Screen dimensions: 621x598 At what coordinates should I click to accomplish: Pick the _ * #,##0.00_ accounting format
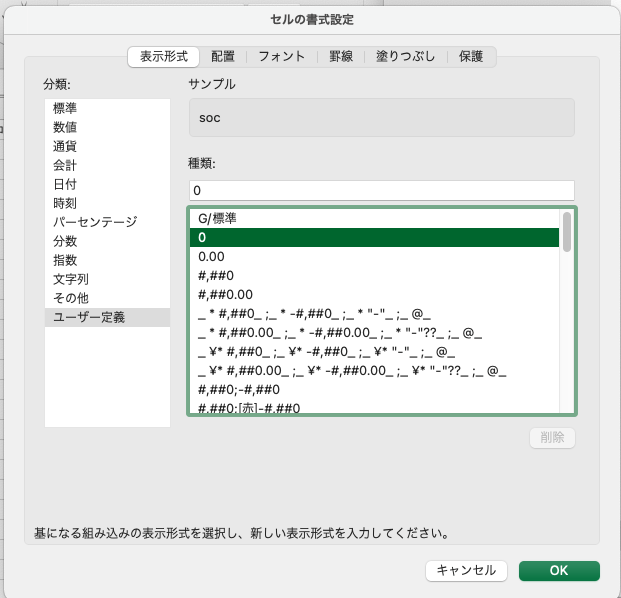click(374, 333)
